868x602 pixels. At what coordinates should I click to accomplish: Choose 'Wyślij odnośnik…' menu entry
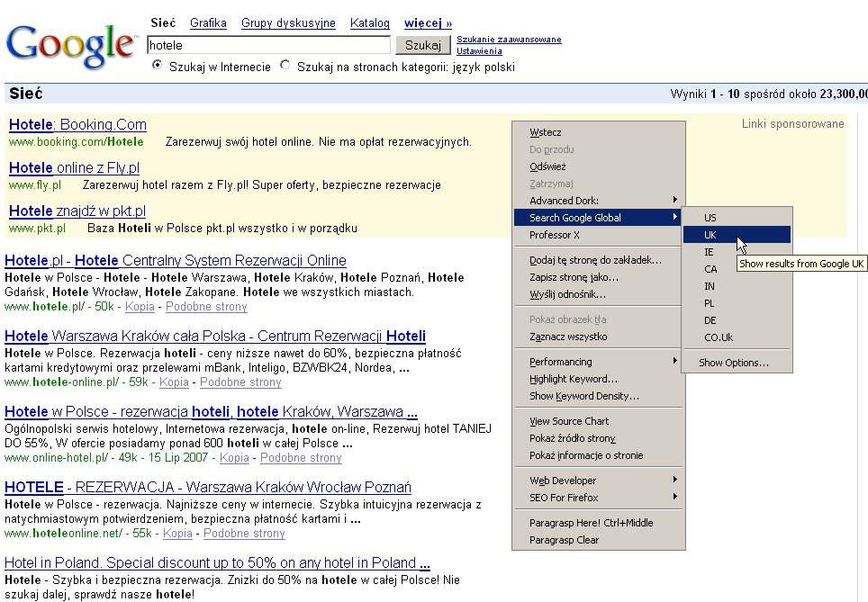599,294
